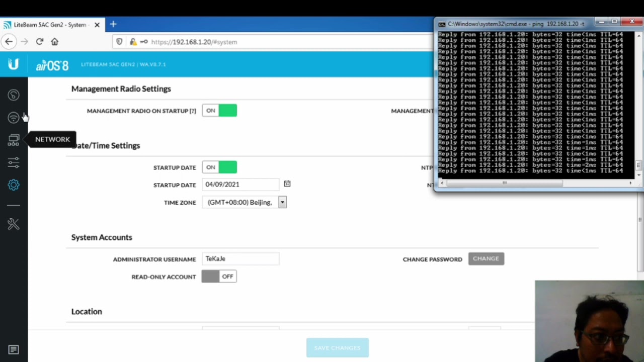Click the Ubiquiti U logo

coord(14,64)
